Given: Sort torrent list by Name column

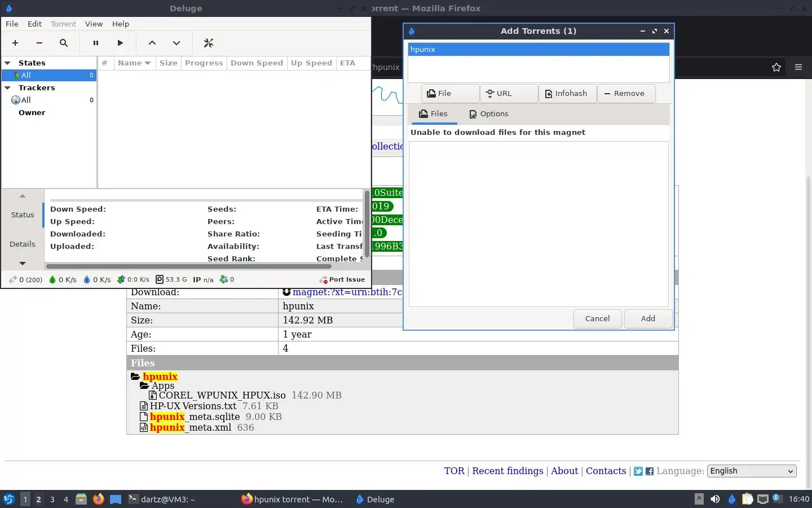Looking at the screenshot, I should 134,63.
